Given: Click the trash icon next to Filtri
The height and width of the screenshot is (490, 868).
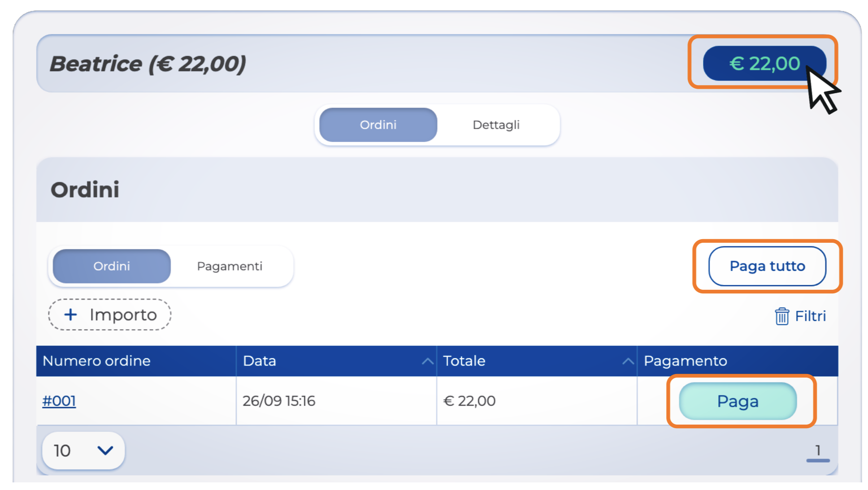Looking at the screenshot, I should 781,316.
